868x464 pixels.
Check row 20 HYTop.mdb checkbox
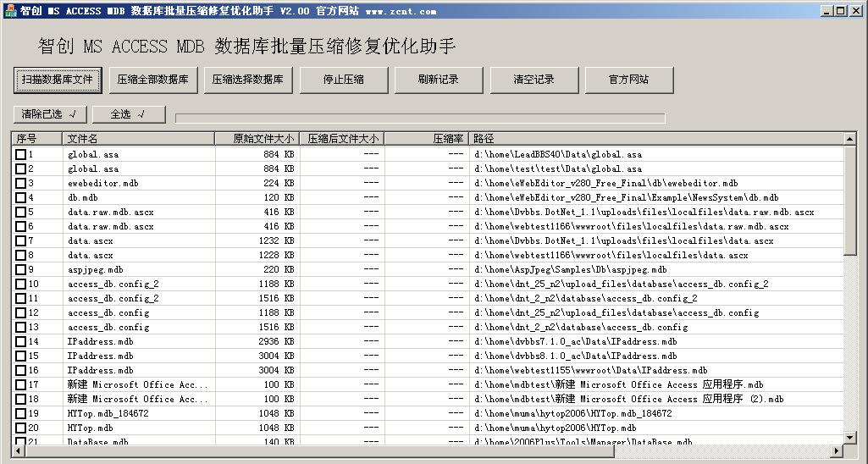point(20,428)
